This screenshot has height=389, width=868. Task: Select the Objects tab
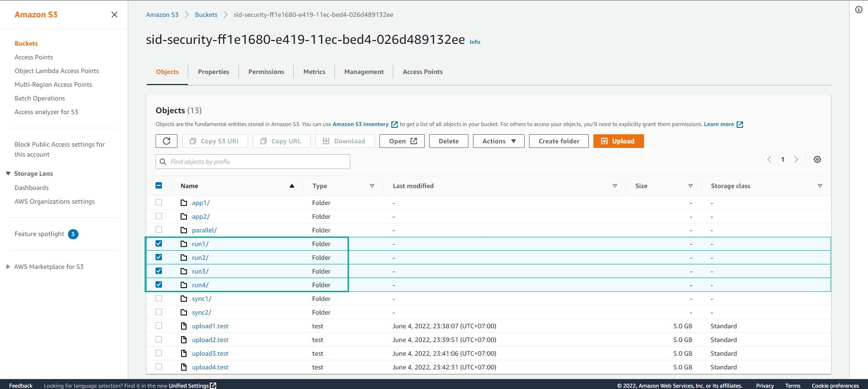[x=167, y=72]
